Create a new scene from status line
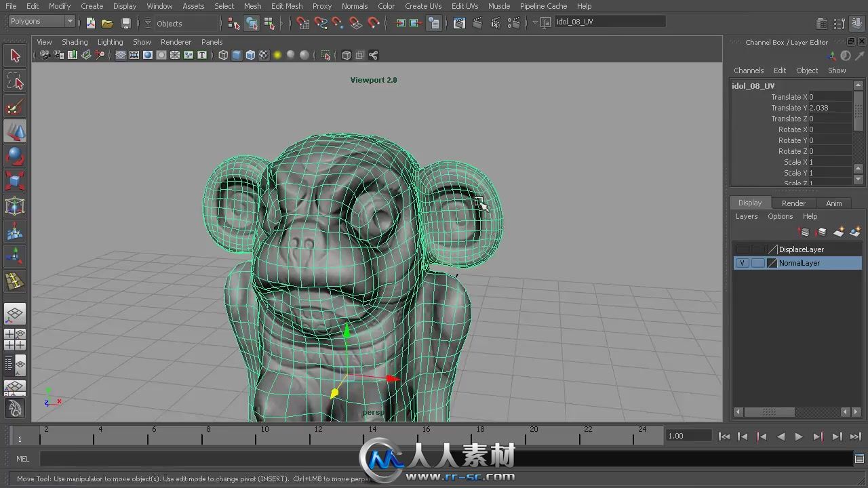This screenshot has height=488, width=868. click(x=91, y=23)
